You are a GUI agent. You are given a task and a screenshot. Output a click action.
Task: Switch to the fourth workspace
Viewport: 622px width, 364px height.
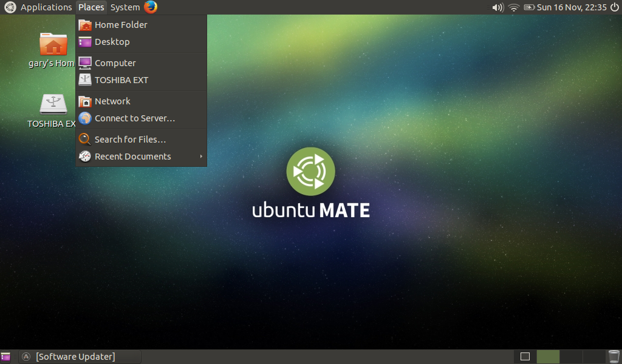click(594, 357)
